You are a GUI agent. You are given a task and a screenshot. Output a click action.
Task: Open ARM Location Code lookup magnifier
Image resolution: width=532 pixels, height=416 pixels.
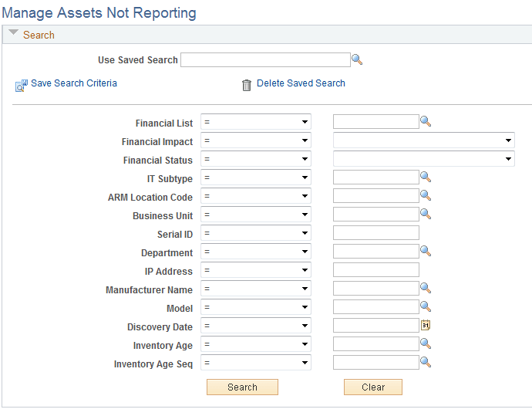(x=426, y=195)
